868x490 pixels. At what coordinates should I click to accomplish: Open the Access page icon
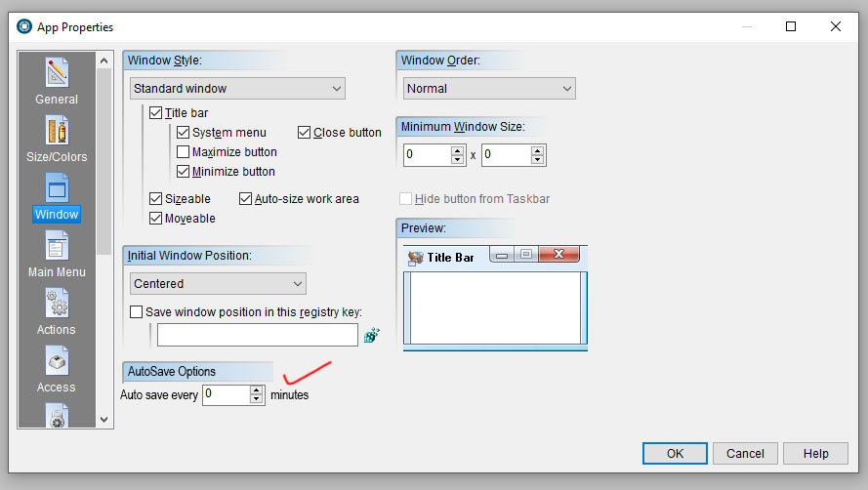pos(57,360)
